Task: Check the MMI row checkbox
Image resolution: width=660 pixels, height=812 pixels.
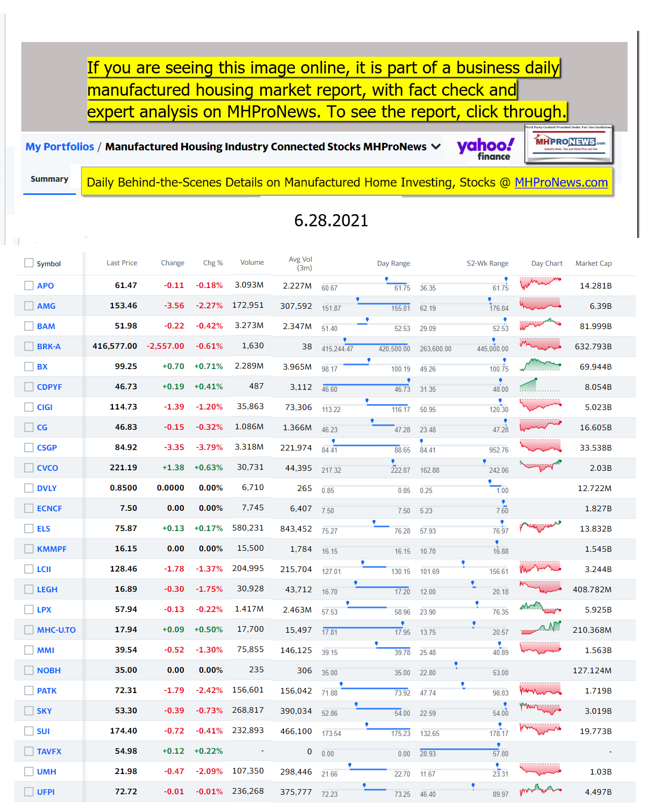Action: coord(29,650)
